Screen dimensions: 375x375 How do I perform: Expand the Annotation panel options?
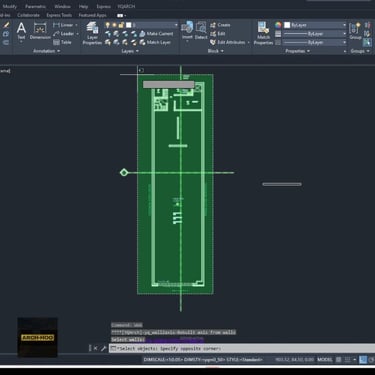(x=47, y=51)
